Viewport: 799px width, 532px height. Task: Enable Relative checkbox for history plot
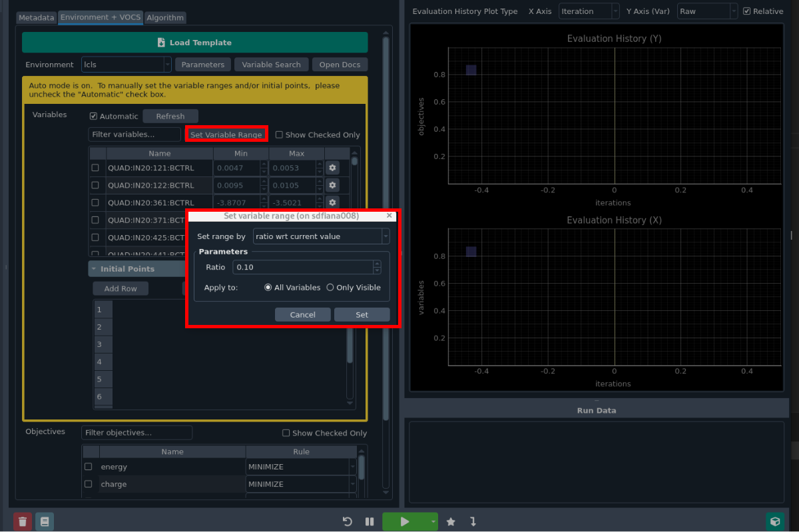coord(747,11)
